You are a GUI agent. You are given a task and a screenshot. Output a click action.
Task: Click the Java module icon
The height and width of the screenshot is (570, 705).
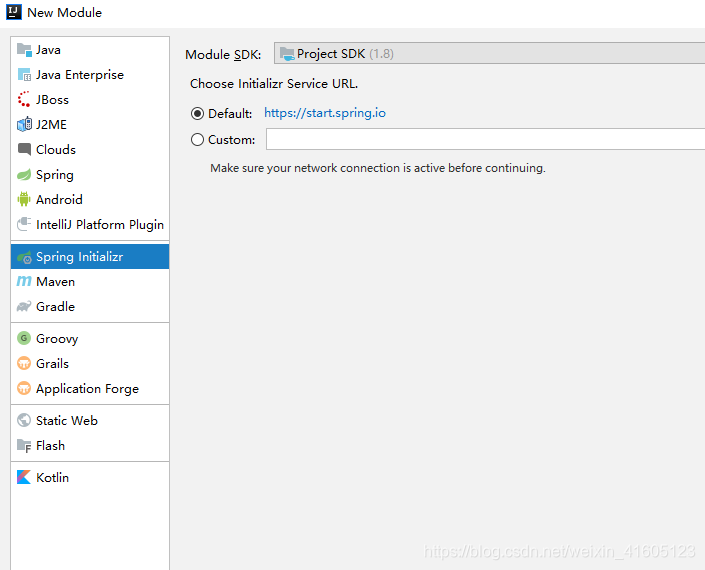[24, 49]
